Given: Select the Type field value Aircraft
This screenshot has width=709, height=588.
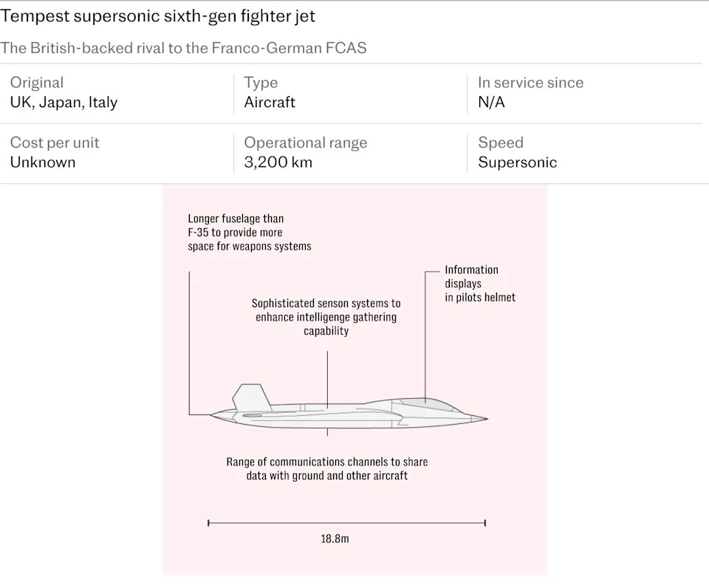Looking at the screenshot, I should coord(270,102).
